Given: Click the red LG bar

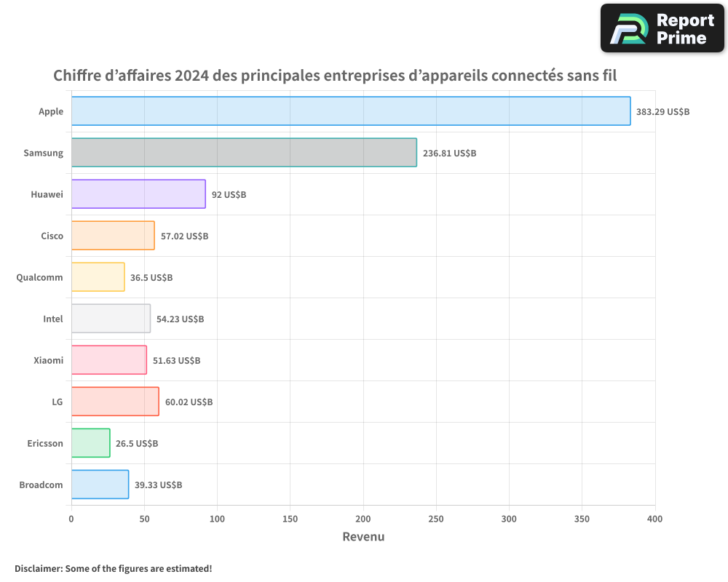Looking at the screenshot, I should (x=115, y=402).
